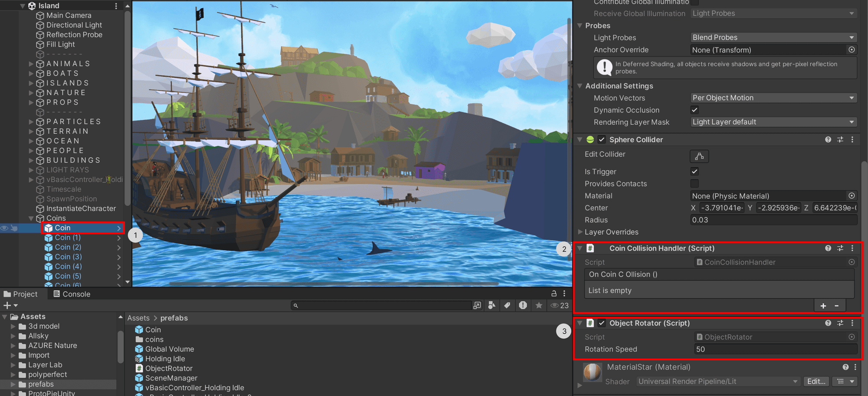
Task: Expand the 3d model folder
Action: coord(13,327)
